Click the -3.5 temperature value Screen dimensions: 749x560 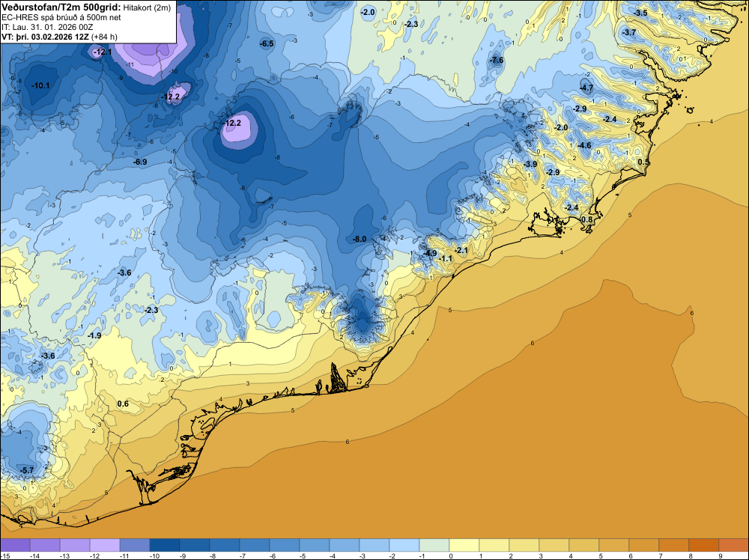click(640, 13)
